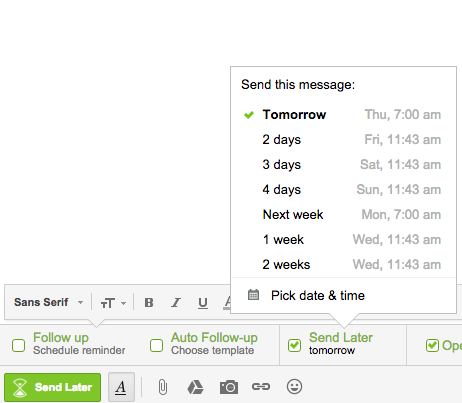Open the Sans Serif font dropdown
Viewport: 462px width, 403px height.
[x=49, y=302]
